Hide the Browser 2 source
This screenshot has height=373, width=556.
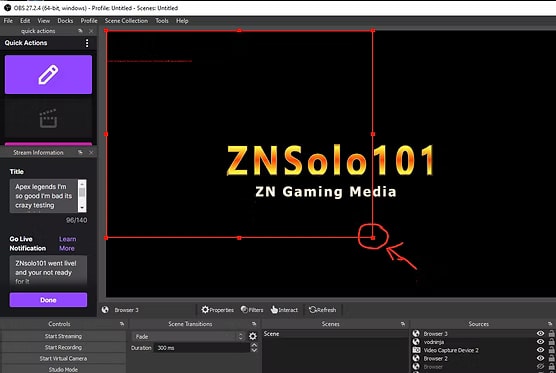pos(540,358)
